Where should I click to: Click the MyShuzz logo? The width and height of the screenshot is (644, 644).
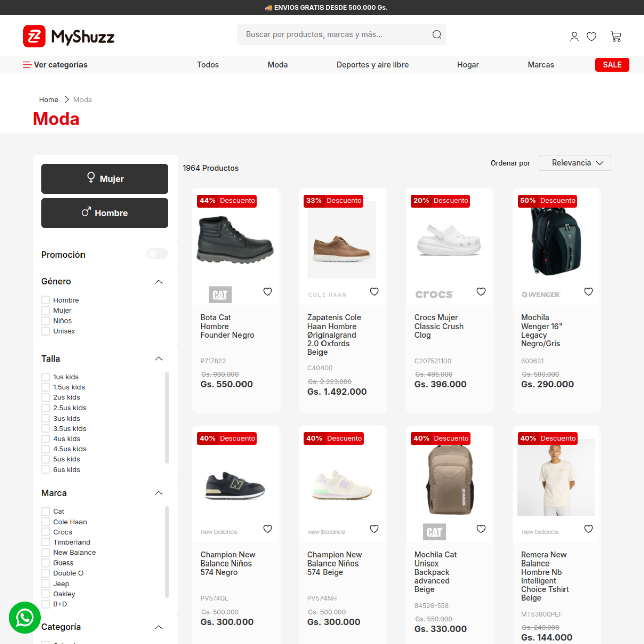(69, 36)
